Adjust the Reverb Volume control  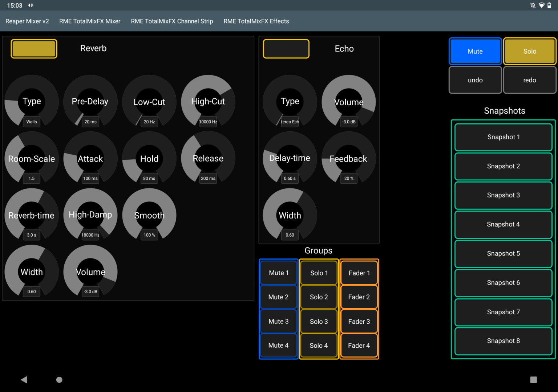90,272
